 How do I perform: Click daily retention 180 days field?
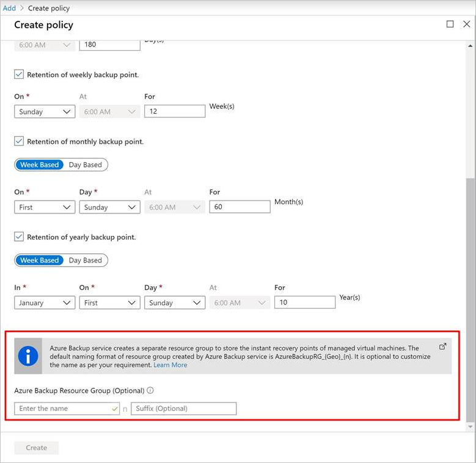pyautogui.click(x=109, y=45)
